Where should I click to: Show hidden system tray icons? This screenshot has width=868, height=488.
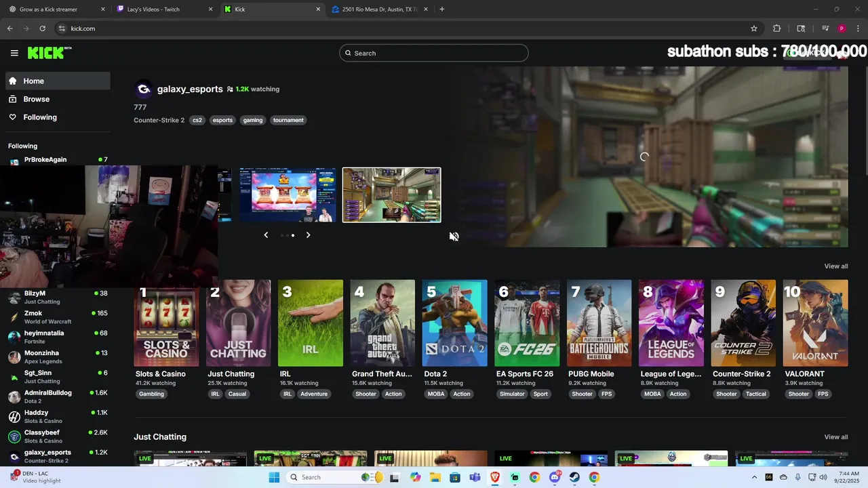click(x=754, y=477)
